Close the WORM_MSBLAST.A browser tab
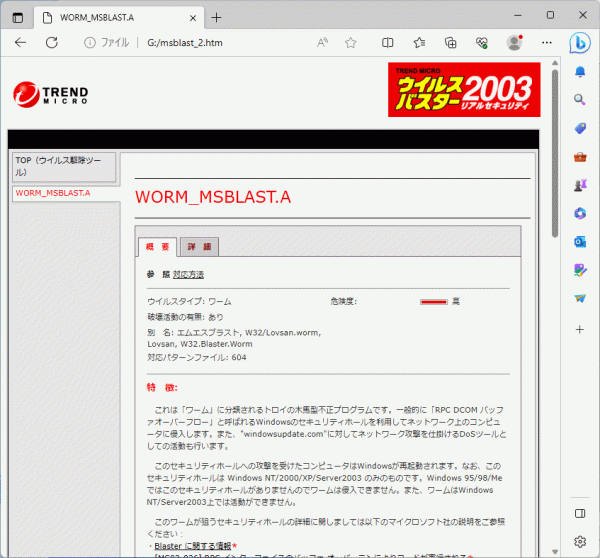Image resolution: width=600 pixels, height=558 pixels. click(x=193, y=18)
